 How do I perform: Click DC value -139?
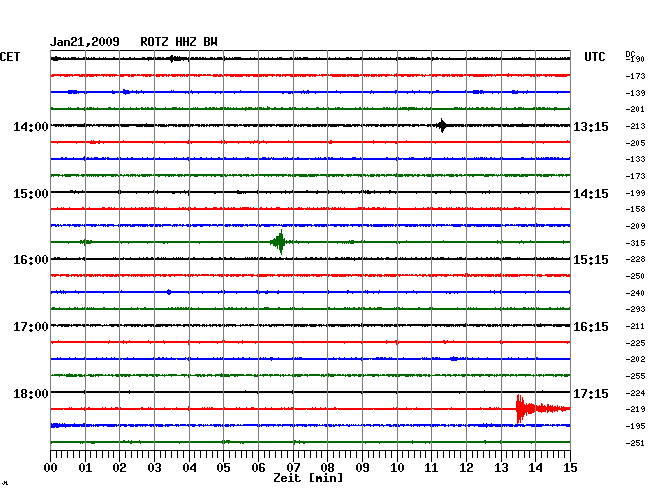coord(635,93)
